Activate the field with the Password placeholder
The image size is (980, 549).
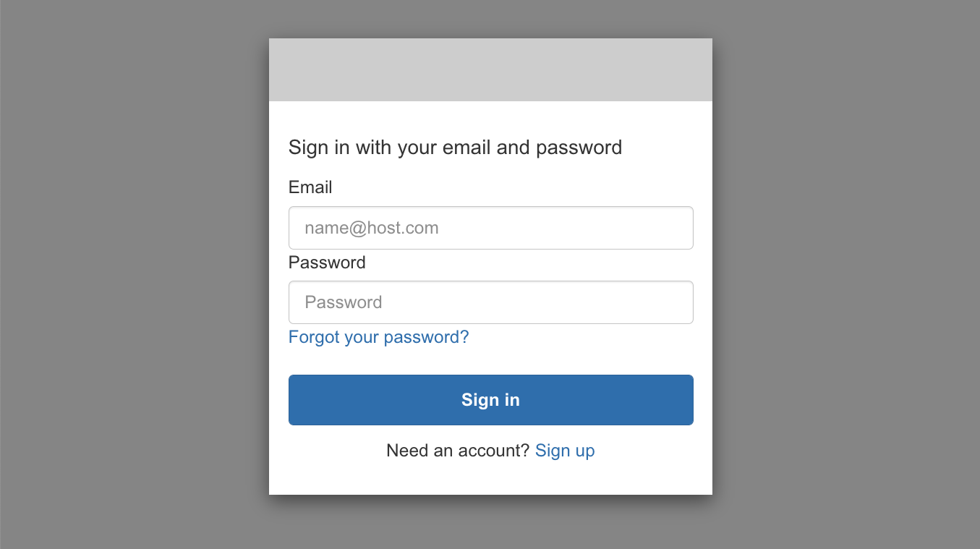(490, 302)
